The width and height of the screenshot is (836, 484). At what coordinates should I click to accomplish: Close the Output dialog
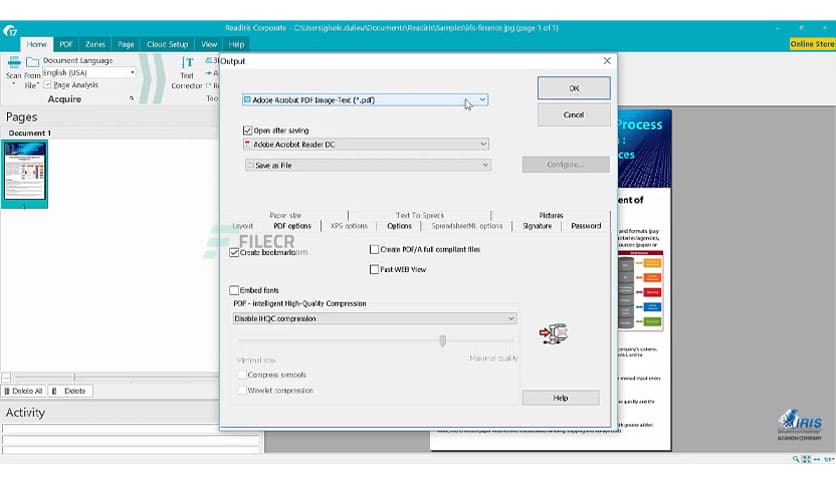[x=607, y=61]
